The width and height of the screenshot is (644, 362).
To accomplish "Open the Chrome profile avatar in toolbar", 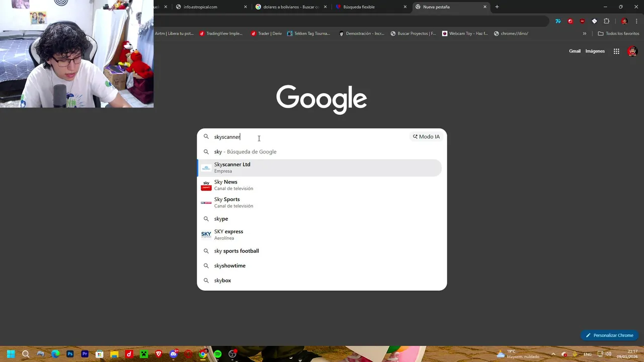I will (x=624, y=21).
